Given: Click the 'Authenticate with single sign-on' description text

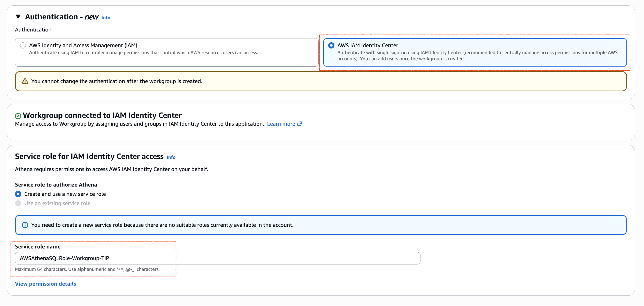Looking at the screenshot, I should pyautogui.click(x=478, y=56).
